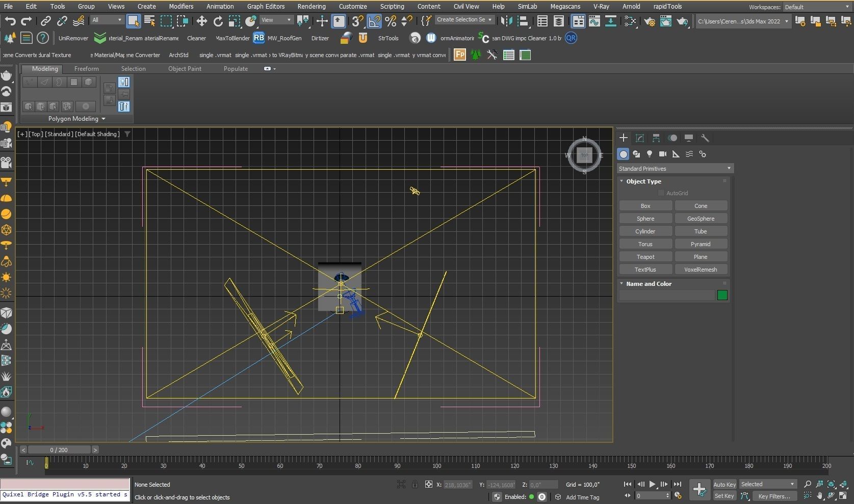The width and height of the screenshot is (854, 504).
Task: Click the Cylinder primitive button
Action: (x=645, y=231)
